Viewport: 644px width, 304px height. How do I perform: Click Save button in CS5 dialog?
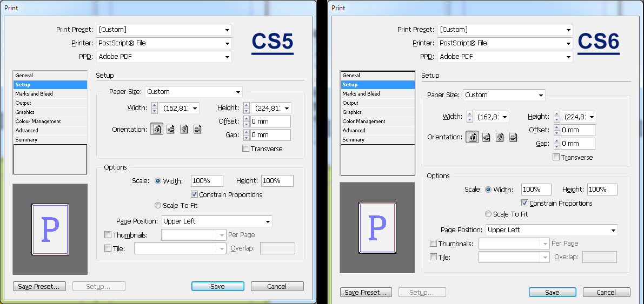pos(218,286)
